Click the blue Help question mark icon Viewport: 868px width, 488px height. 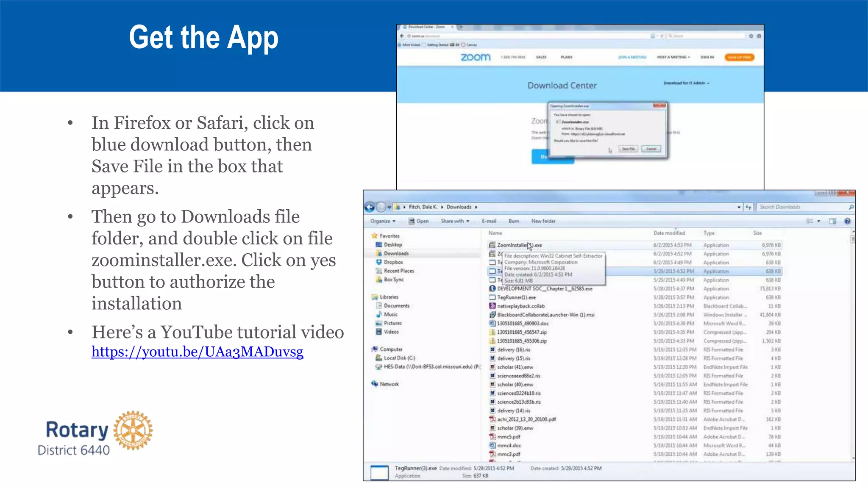coord(847,221)
